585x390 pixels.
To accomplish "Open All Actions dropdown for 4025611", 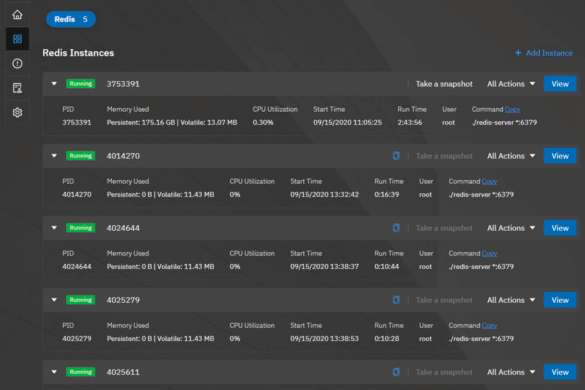I will coord(511,372).
